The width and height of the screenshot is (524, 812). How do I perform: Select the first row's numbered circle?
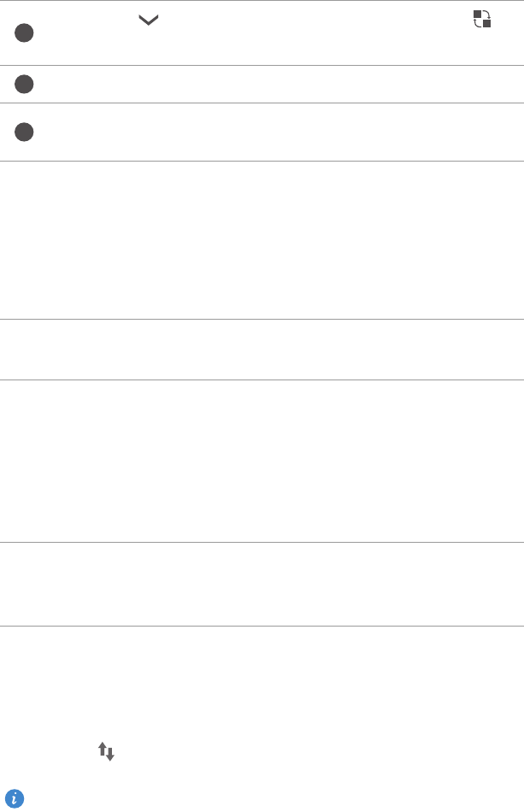24,33
